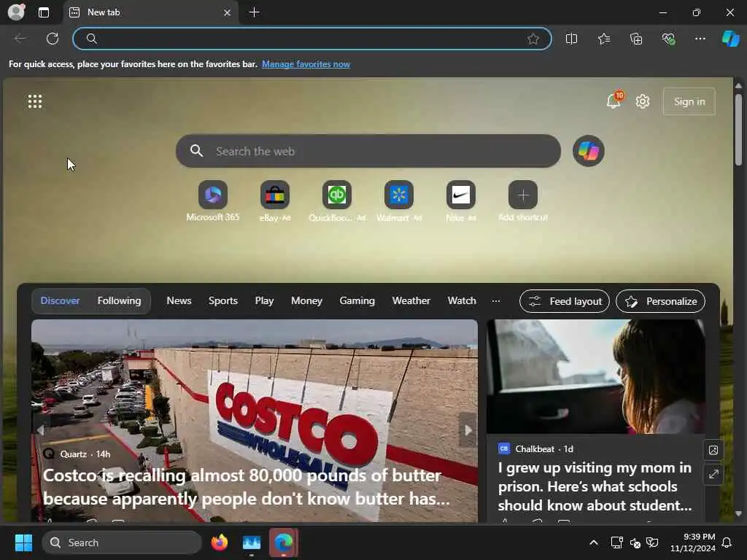Screen dimensions: 747x560
Task: Open the Gaming category
Action: coord(357,301)
